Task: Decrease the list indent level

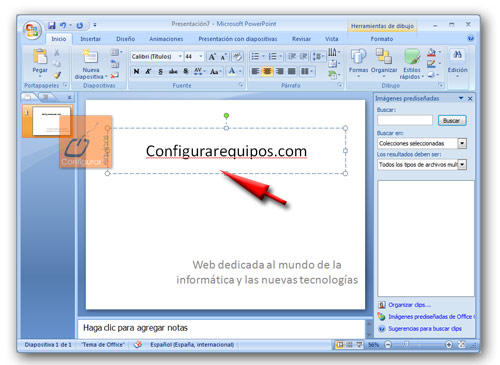Action: click(x=292, y=56)
